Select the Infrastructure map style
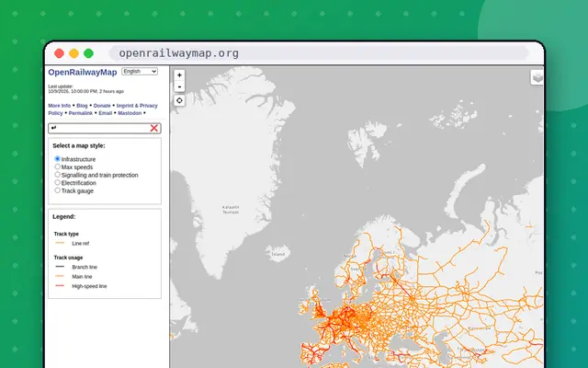 point(57,159)
